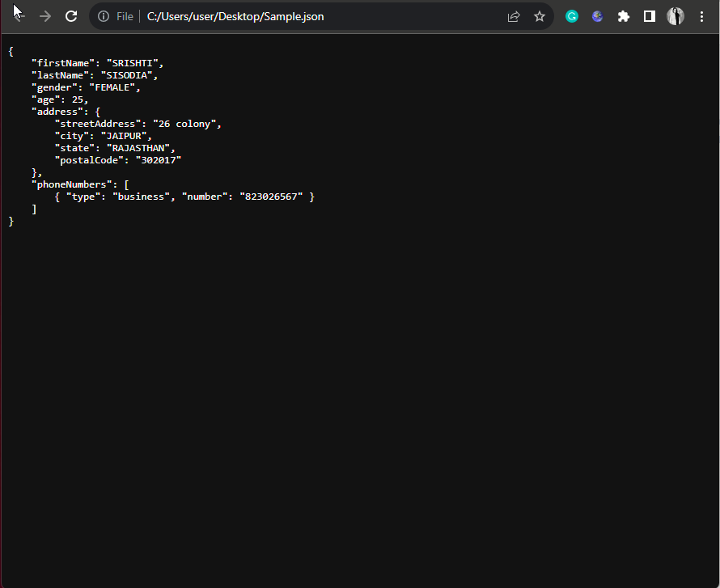Viewport: 720px width, 588px height.
Task: Click the "postalCode": "302017" line
Action: tap(118, 160)
